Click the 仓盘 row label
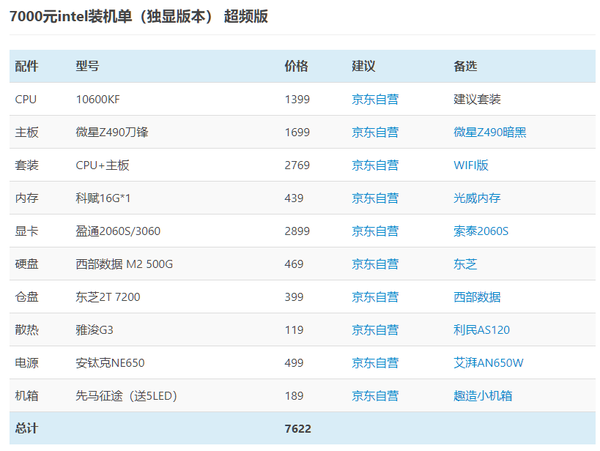600x451 pixels. click(26, 297)
